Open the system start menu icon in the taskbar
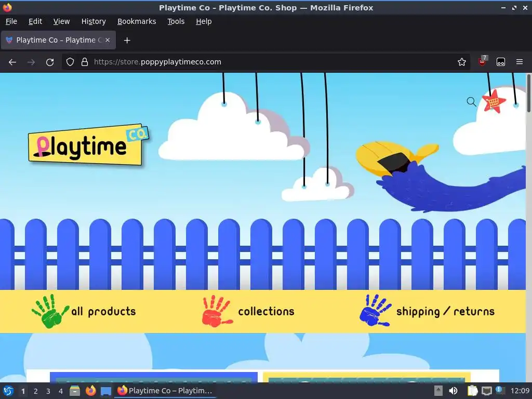 coord(8,391)
